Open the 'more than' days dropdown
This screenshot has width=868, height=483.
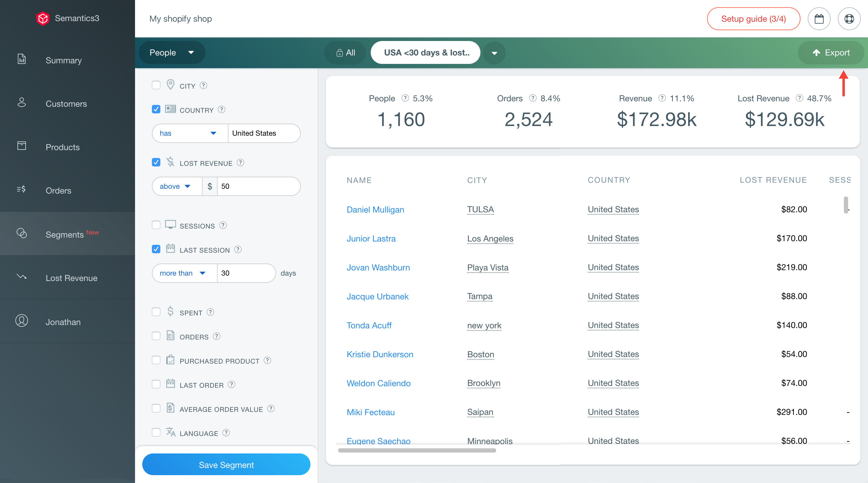(183, 273)
